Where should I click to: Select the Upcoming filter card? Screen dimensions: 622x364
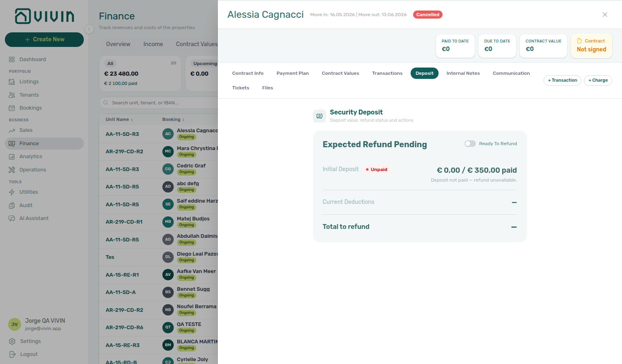(202, 74)
